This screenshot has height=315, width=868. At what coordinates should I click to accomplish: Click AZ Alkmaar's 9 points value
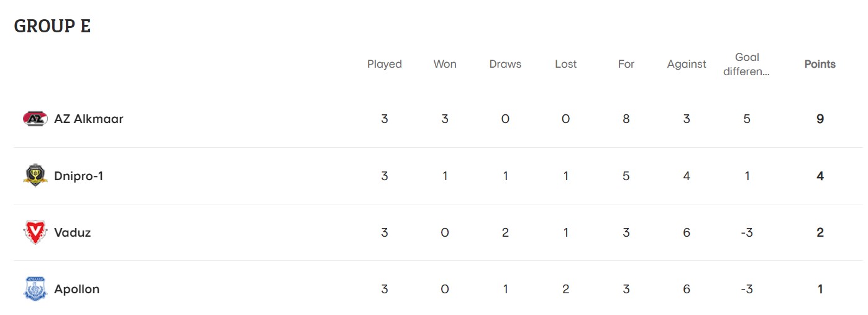[820, 119]
